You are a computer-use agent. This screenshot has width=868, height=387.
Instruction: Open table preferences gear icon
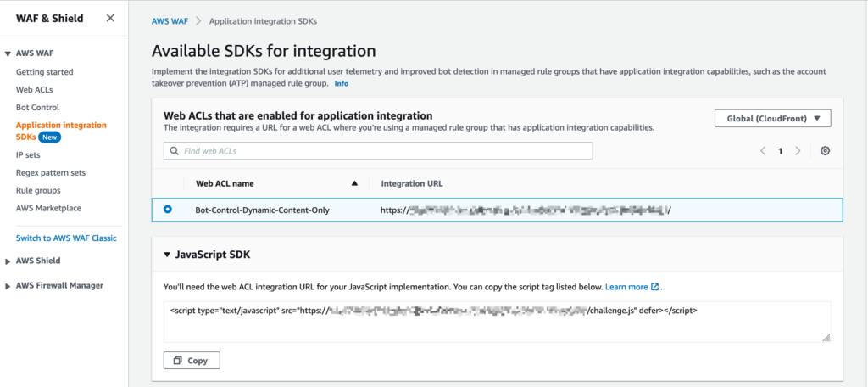pos(825,151)
